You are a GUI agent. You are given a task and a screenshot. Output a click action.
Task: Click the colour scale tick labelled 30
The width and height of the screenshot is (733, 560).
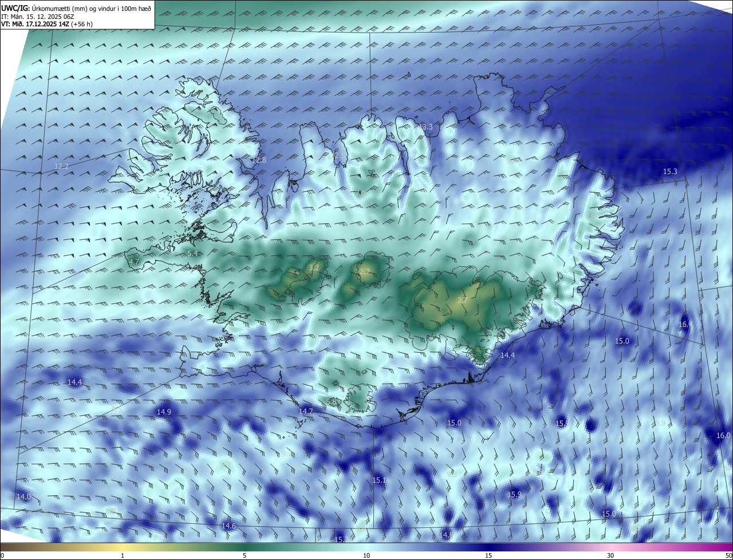point(610,555)
